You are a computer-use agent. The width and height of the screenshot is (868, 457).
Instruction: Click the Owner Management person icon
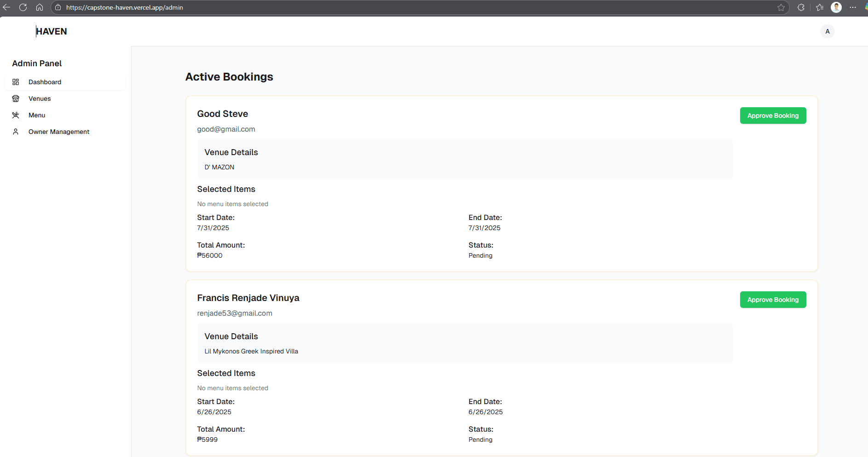[16, 132]
